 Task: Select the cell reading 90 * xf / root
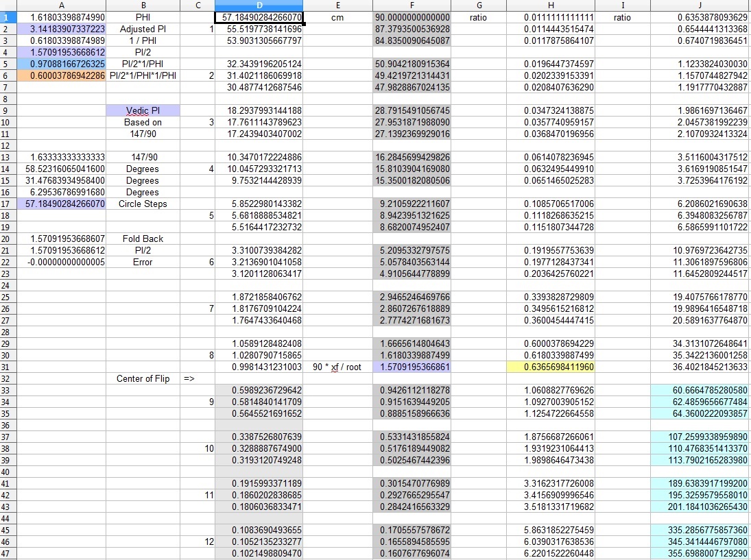click(338, 367)
